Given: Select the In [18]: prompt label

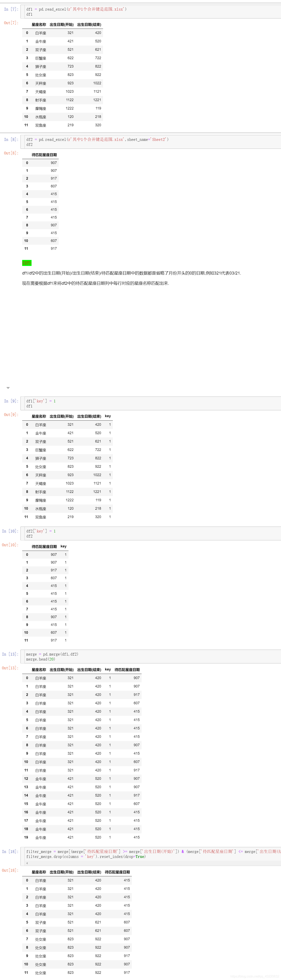Looking at the screenshot, I should (x=10, y=851).
